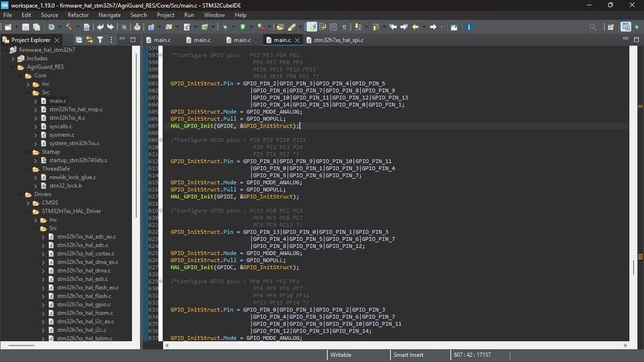Toggle Block Selection mode button
644x362 pixels.
click(x=333, y=27)
